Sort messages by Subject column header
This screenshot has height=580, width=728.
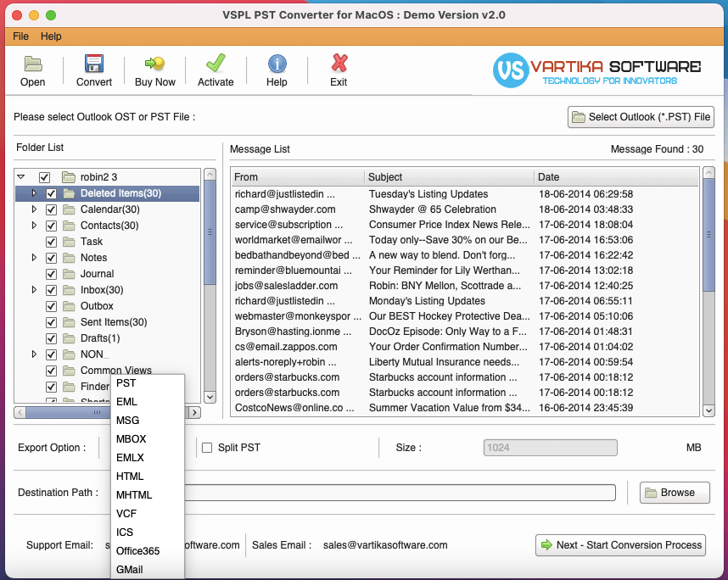click(449, 176)
